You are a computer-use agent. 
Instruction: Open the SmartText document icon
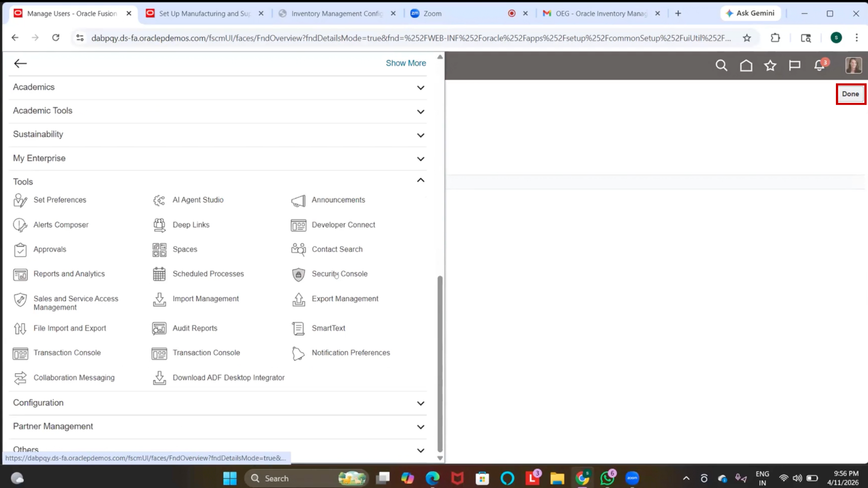(x=298, y=328)
